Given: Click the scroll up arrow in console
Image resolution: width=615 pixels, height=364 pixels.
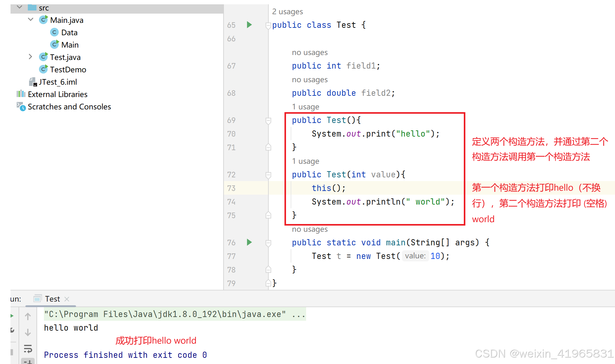Looking at the screenshot, I should tap(28, 316).
